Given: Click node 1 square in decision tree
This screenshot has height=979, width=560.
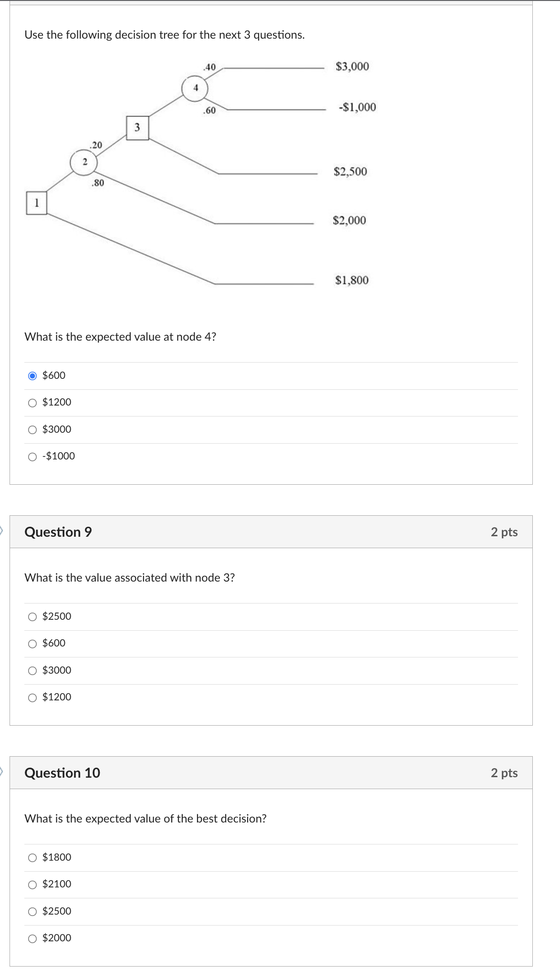Looking at the screenshot, I should tap(37, 203).
